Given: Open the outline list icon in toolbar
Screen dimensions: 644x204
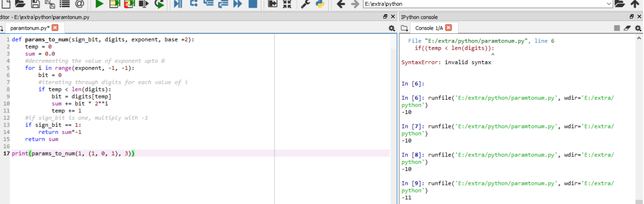Looking at the screenshot, I should (x=65, y=4).
